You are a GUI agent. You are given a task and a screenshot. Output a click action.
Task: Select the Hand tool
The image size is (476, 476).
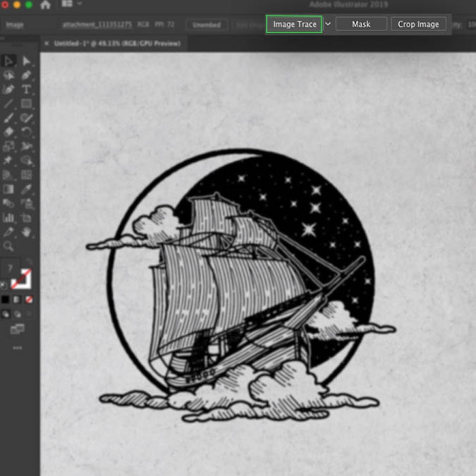click(27, 232)
